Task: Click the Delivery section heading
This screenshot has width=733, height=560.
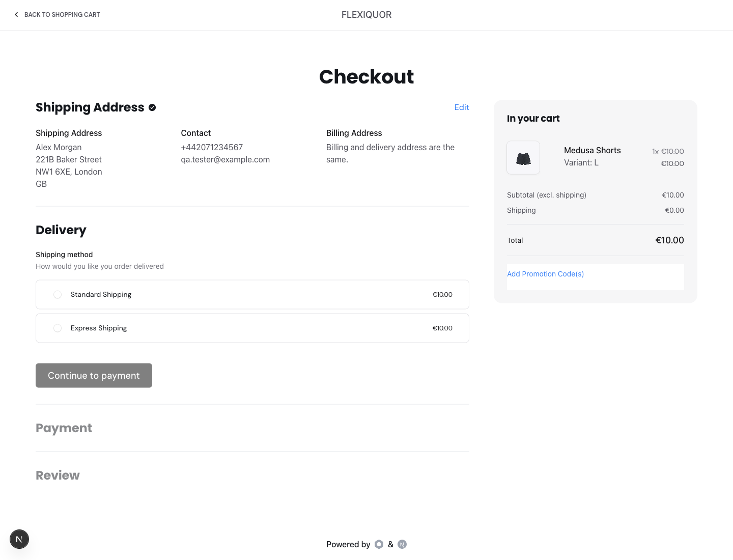Action: (61, 230)
